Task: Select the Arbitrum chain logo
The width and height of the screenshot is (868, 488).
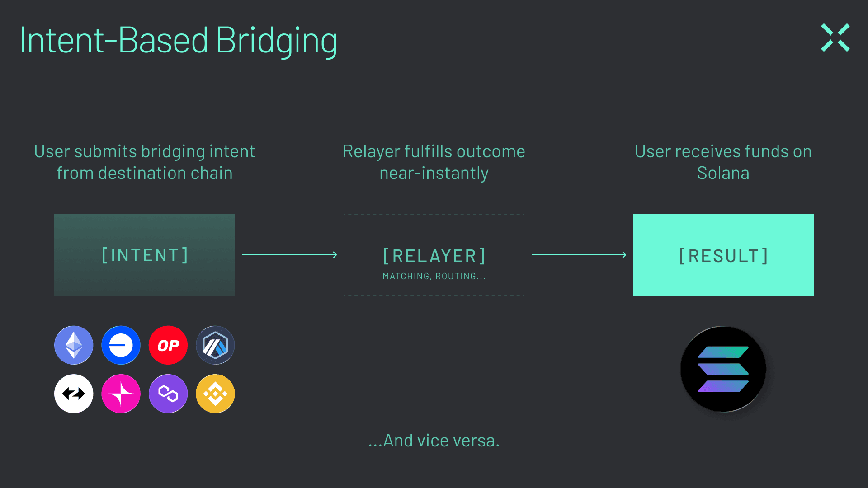Action: click(x=215, y=345)
